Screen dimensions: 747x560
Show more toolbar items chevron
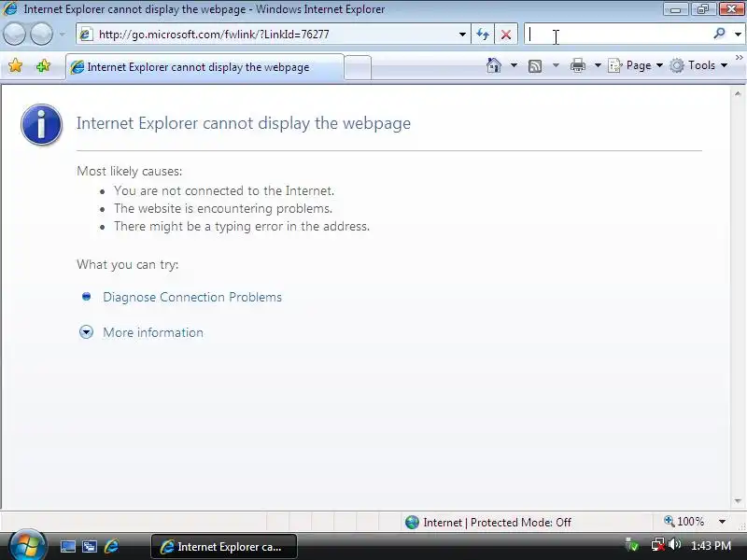coord(739,58)
